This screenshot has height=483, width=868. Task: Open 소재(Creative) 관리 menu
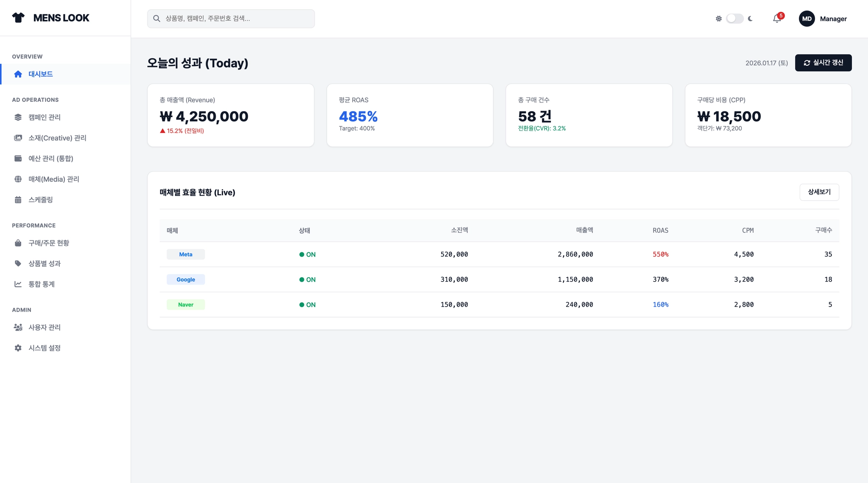point(57,138)
